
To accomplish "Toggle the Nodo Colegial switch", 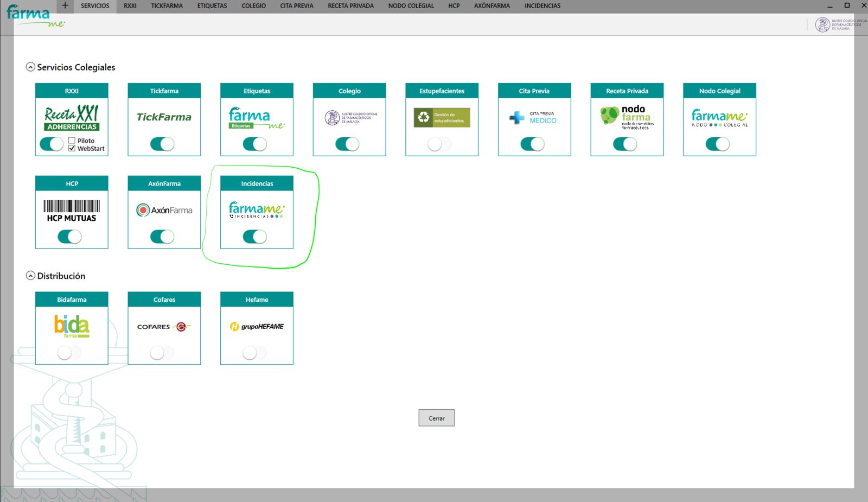I will pos(718,144).
